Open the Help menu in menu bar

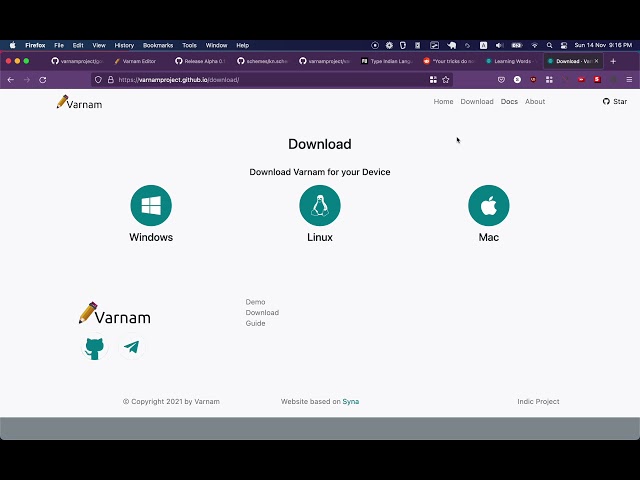pos(242,45)
